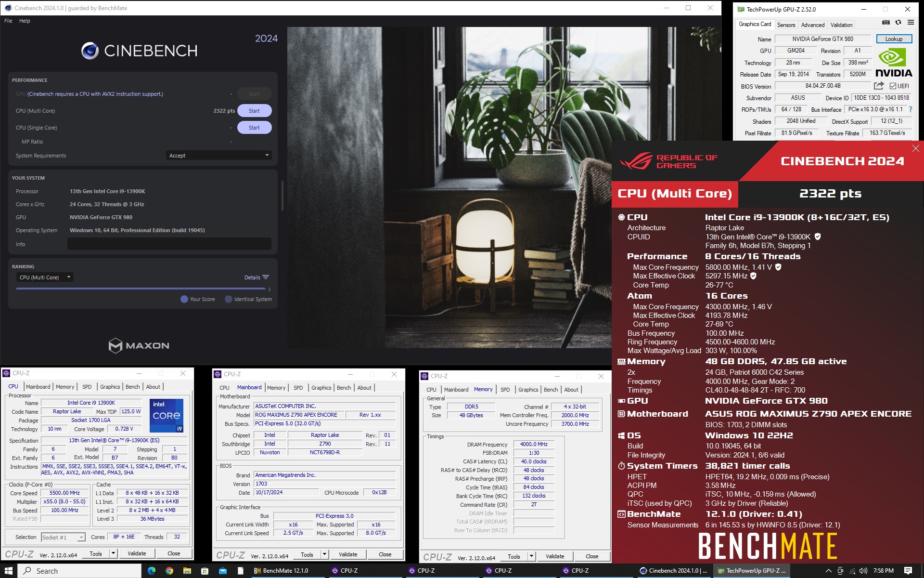Open the Windows Start menu

coord(9,571)
